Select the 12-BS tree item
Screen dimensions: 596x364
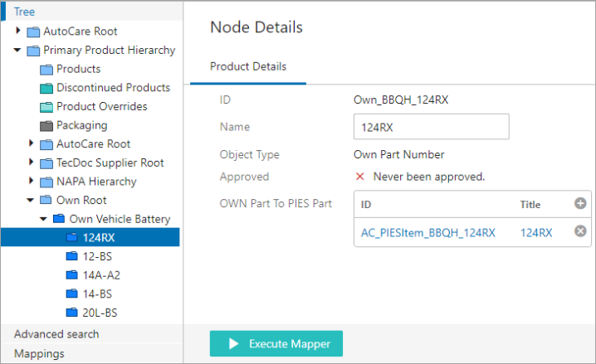pyautogui.click(x=97, y=256)
